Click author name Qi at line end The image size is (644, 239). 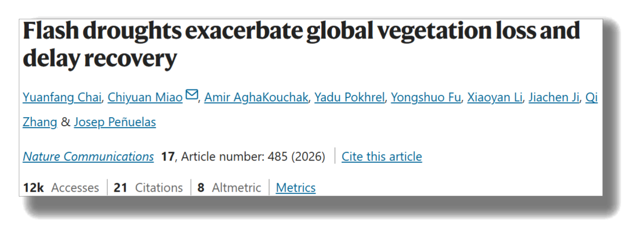[x=591, y=97]
